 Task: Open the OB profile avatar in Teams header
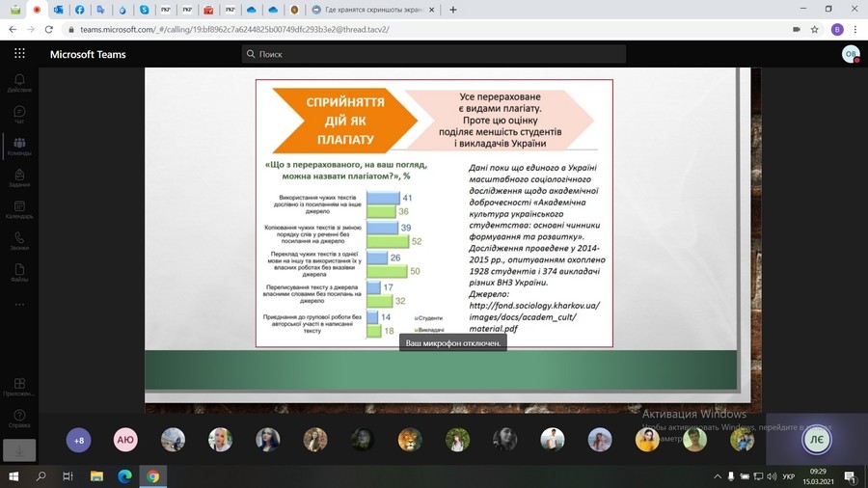(851, 54)
